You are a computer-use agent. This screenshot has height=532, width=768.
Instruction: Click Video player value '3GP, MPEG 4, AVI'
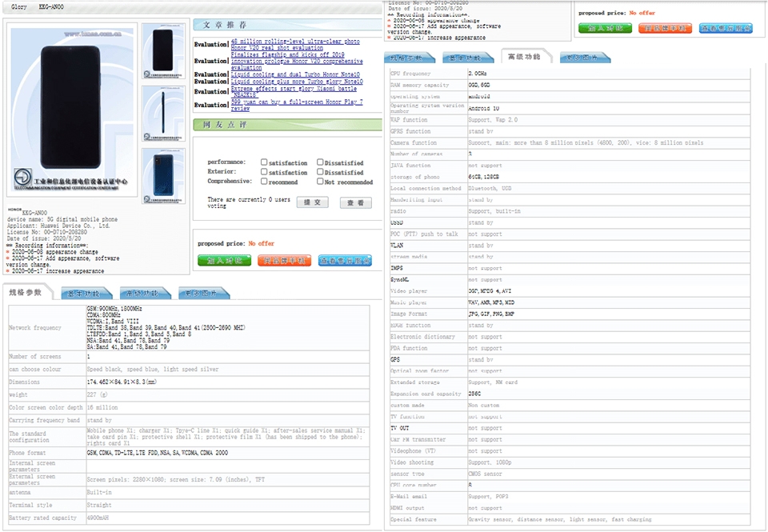click(x=490, y=291)
